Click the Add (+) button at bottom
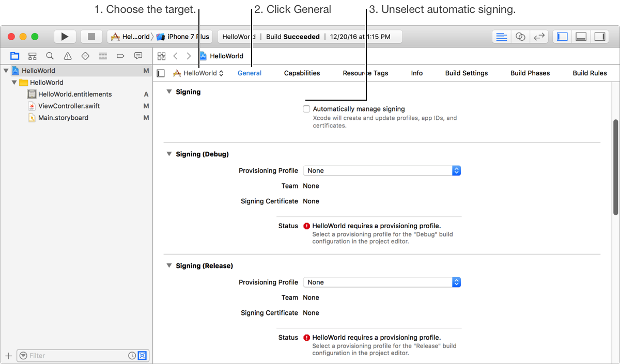This screenshot has width=620, height=364. click(x=8, y=356)
